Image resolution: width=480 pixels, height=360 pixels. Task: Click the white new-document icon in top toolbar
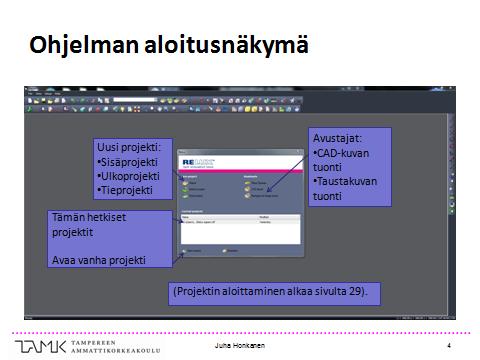click(30, 101)
